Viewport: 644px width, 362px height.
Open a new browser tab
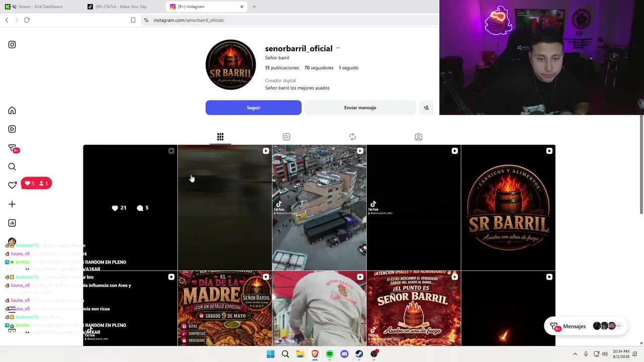coord(254,7)
